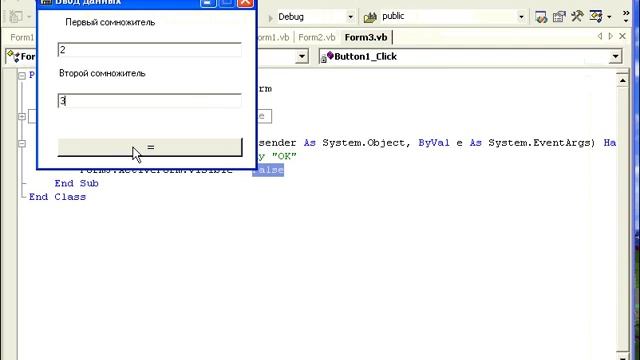Open the Class View toolbar icon
Image resolution: width=640 pixels, height=360 pixels.
click(x=596, y=16)
